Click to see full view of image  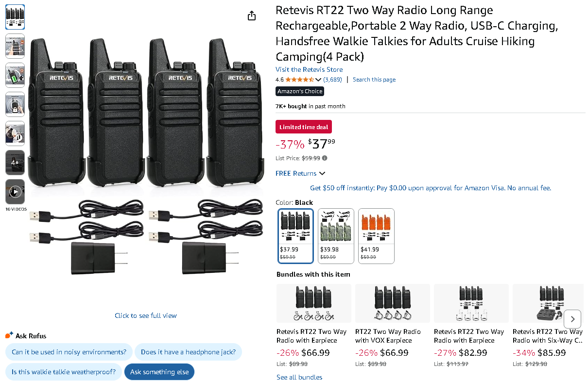point(146,315)
